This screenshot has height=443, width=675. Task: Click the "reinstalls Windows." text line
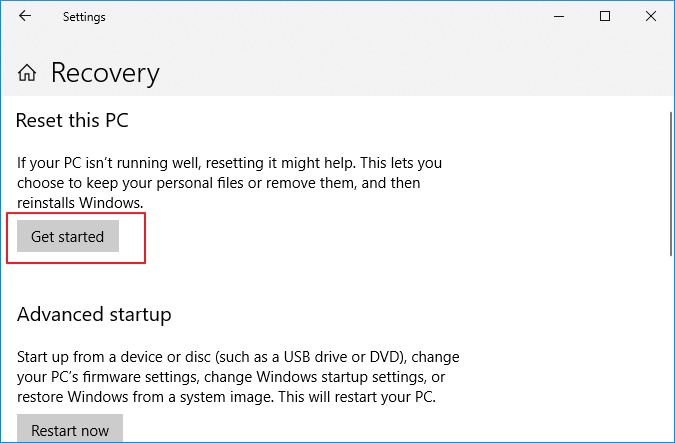[80, 203]
